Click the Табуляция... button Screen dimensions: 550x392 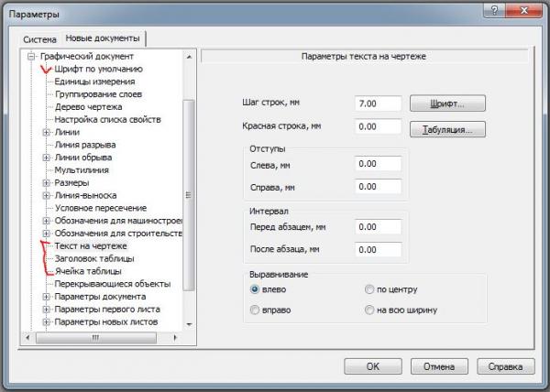click(x=447, y=130)
